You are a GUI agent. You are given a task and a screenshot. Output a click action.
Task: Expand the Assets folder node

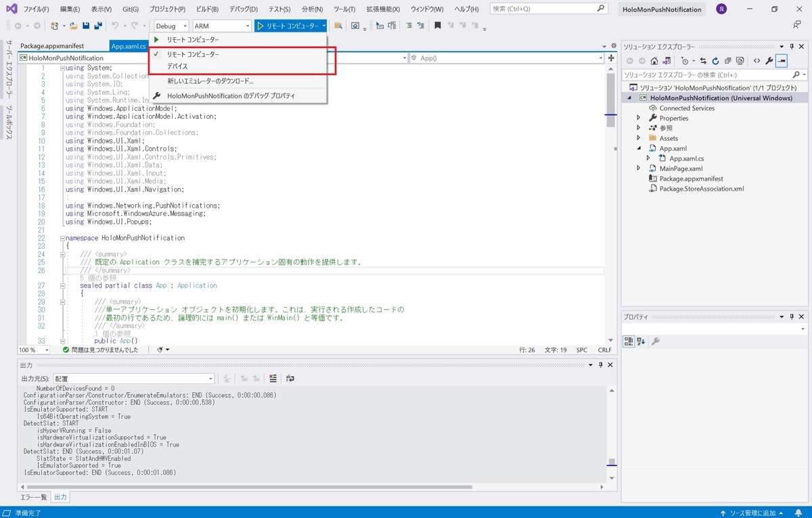click(x=638, y=138)
